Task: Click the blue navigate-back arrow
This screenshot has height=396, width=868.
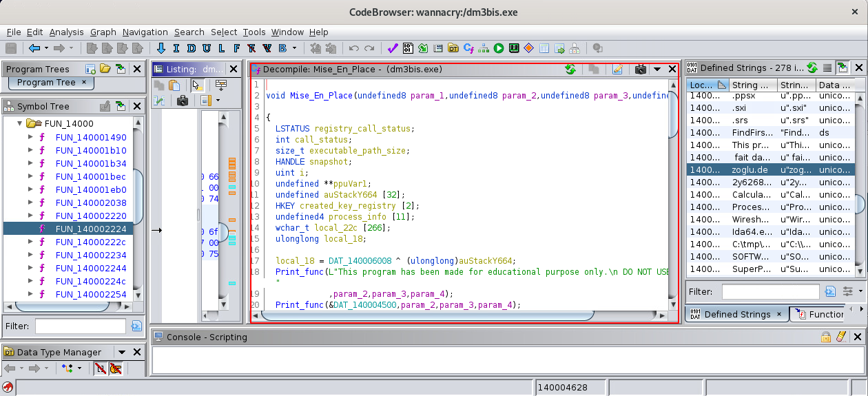Action: point(34,48)
